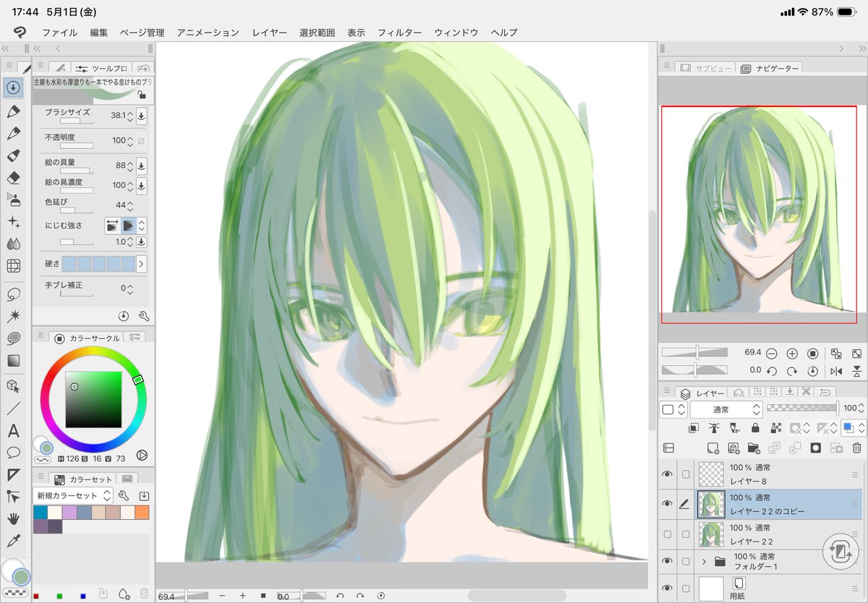This screenshot has width=868, height=603.
Task: Select the Hand move tool
Action: [x=13, y=518]
